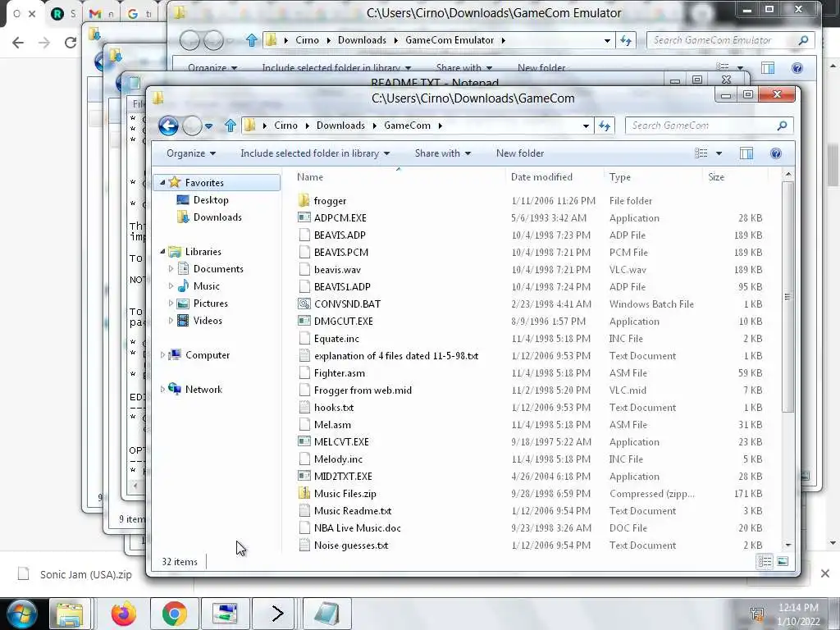Show the preview pane in GameCom window
This screenshot has height=630, width=840.
click(746, 153)
